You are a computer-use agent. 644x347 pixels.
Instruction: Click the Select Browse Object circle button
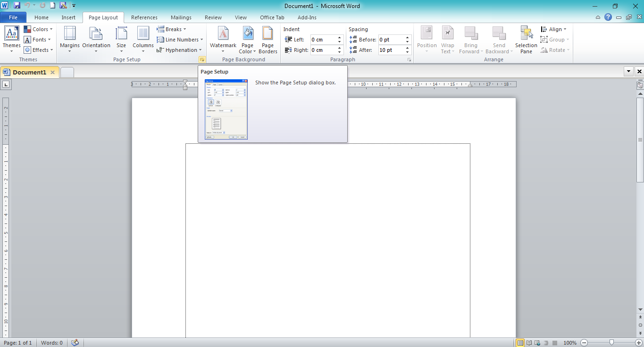tap(640, 325)
